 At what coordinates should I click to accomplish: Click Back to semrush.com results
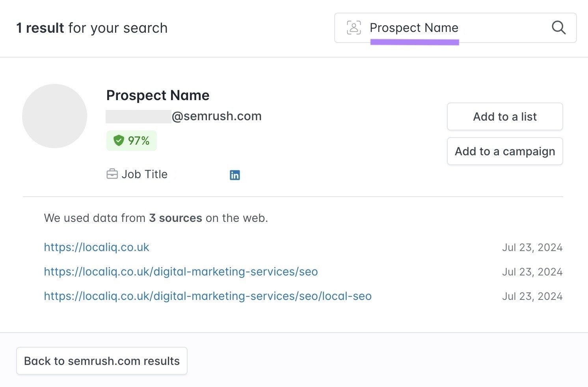click(x=101, y=361)
